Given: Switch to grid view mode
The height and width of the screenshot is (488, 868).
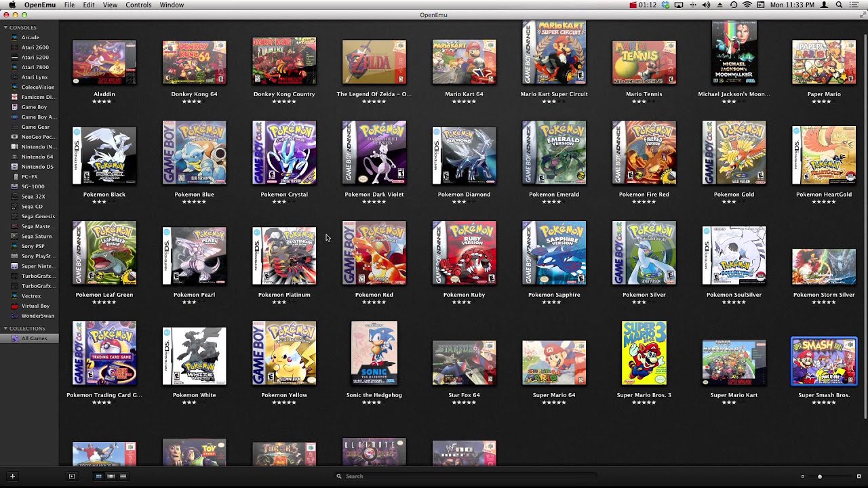Looking at the screenshot, I should [x=98, y=476].
